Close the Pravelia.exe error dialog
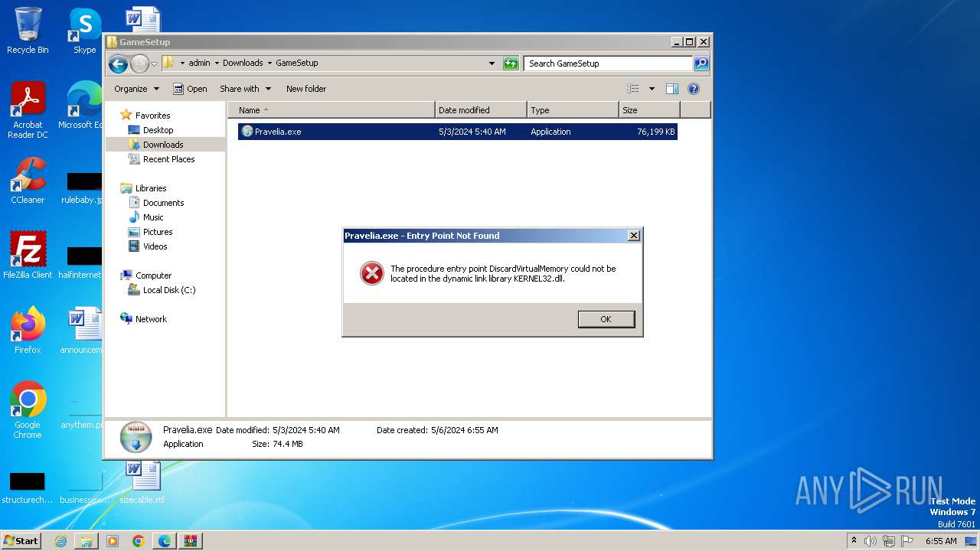The width and height of the screenshot is (980, 551). point(633,236)
